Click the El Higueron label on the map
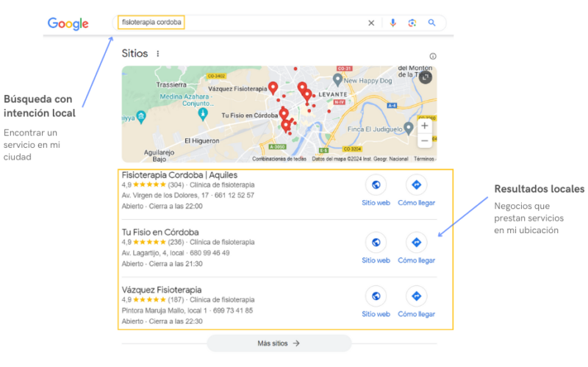 pyautogui.click(x=201, y=141)
